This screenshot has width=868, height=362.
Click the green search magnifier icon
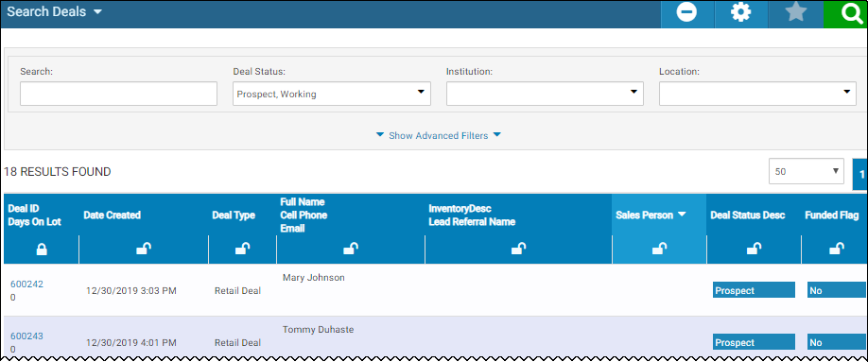[846, 14]
